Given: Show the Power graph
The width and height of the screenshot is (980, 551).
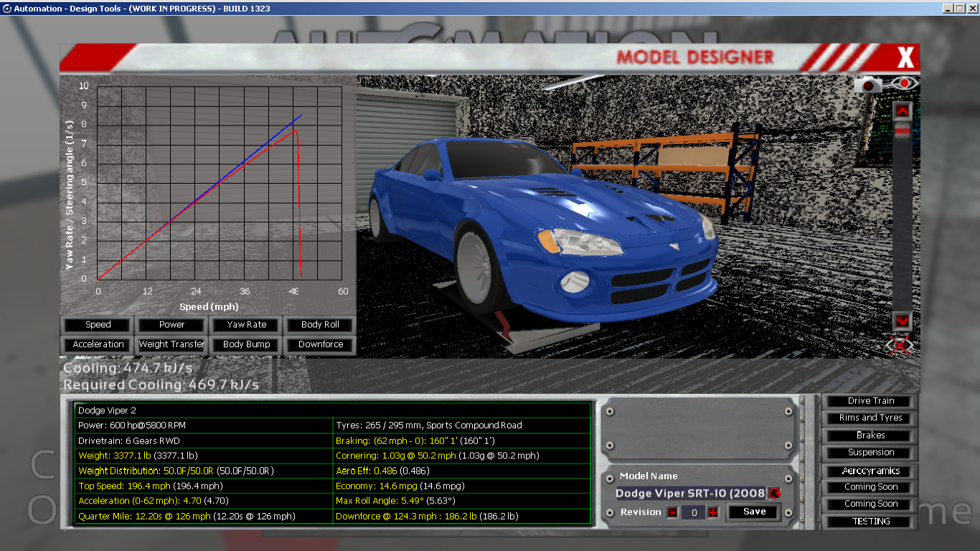Looking at the screenshot, I should pyautogui.click(x=171, y=325).
